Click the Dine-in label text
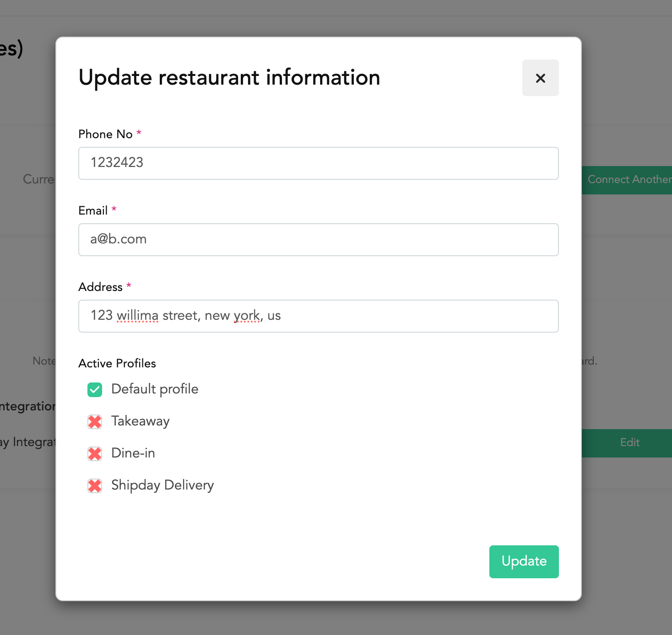The width and height of the screenshot is (672, 635). tap(133, 453)
